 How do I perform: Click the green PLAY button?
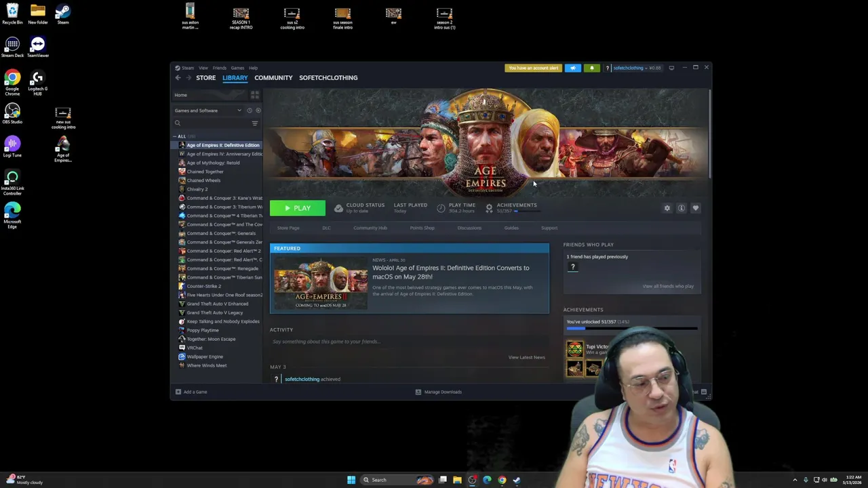297,208
